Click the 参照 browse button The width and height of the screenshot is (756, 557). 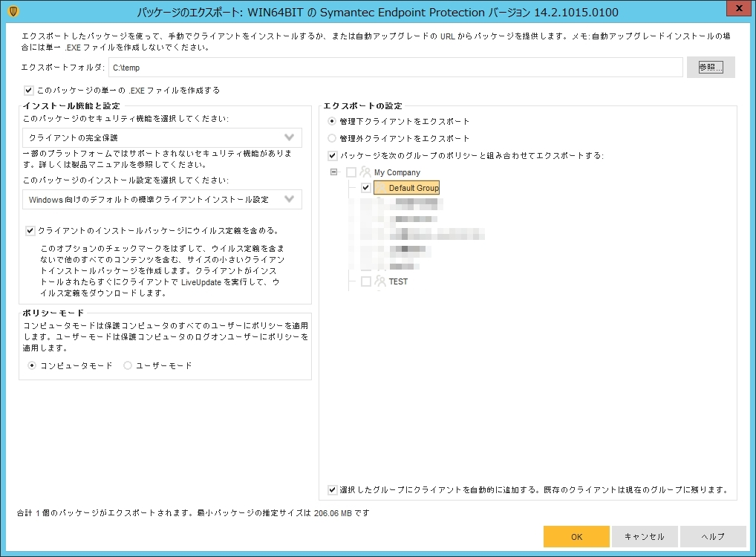point(711,67)
